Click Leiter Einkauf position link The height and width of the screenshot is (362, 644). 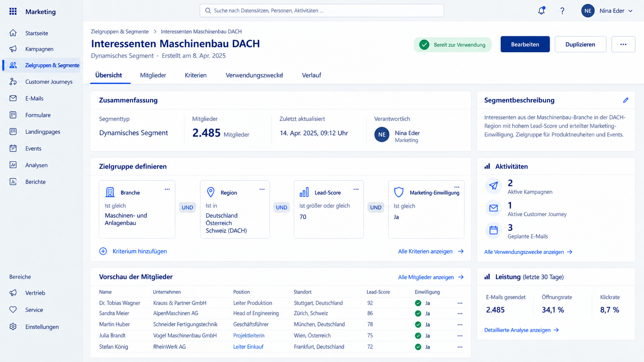[248, 347]
